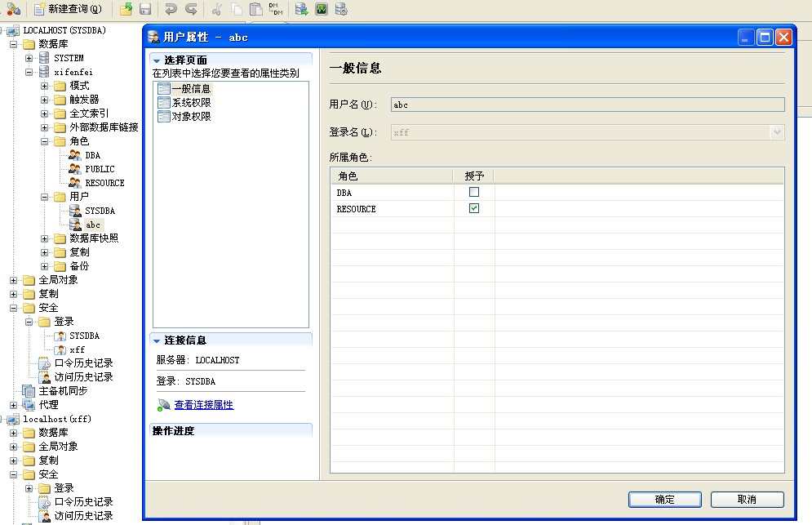Collapse the xifenfei database node
This screenshot has width=812, height=525.
pos(29,72)
